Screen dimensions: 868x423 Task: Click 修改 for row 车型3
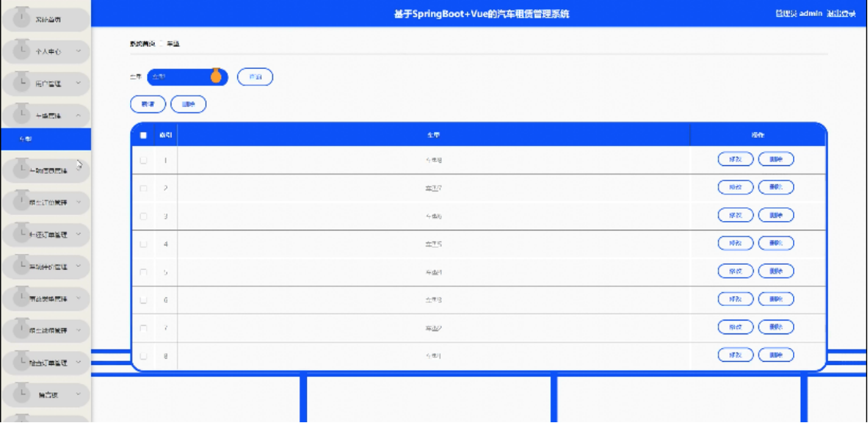point(736,299)
